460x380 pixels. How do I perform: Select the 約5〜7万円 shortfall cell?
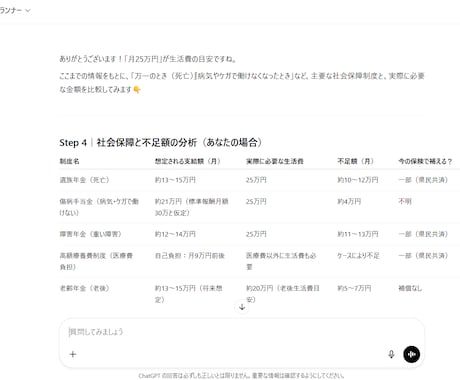click(354, 288)
